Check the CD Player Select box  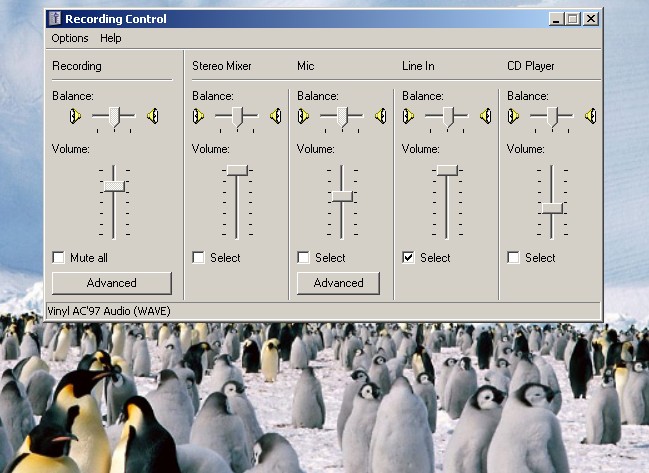[x=514, y=258]
